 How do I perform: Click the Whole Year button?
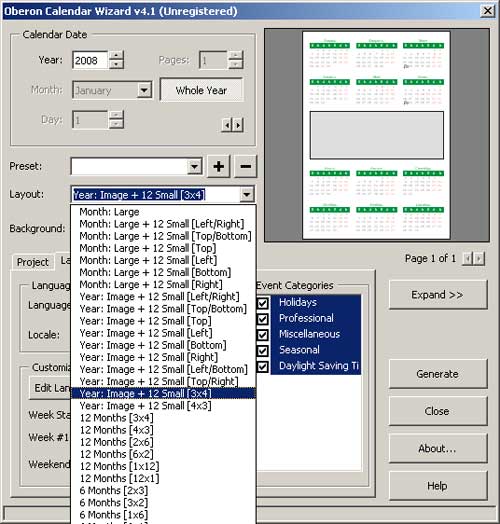(202, 90)
